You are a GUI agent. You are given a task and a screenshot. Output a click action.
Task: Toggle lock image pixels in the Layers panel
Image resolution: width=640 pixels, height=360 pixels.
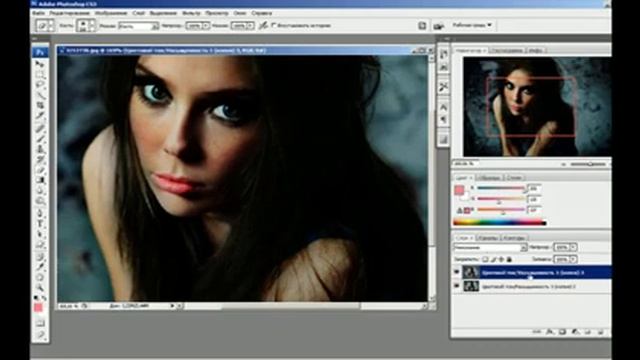click(x=493, y=259)
